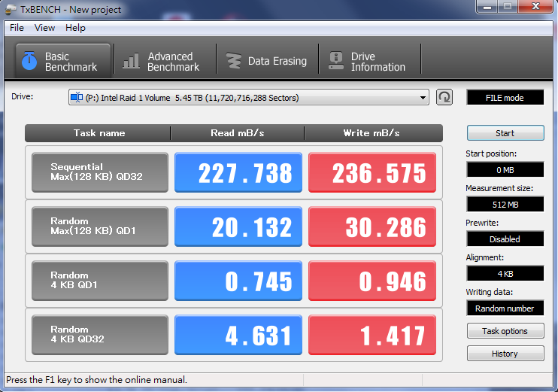Image resolution: width=558 pixels, height=392 pixels.
Task: Click the Sequential Max(128 KB) QD32 task button
Action: pyautogui.click(x=100, y=172)
